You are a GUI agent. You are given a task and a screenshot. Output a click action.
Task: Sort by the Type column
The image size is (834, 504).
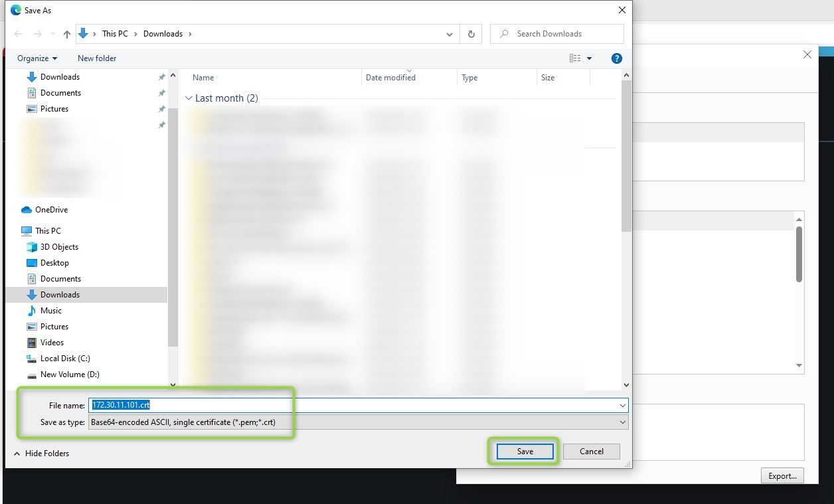tap(469, 78)
